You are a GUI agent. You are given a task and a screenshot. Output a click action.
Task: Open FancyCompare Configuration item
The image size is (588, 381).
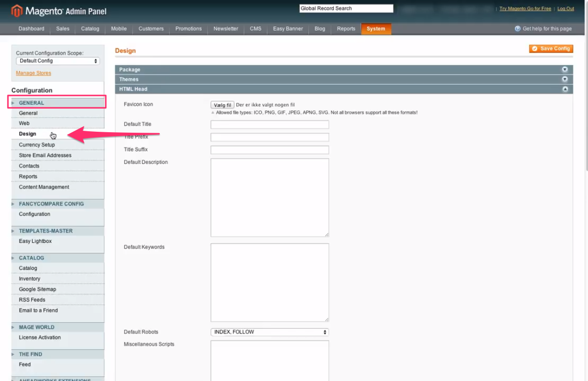[x=58, y=214]
